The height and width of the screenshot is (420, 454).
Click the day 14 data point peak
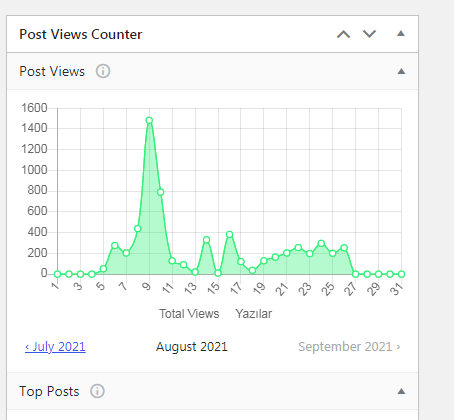click(x=206, y=240)
